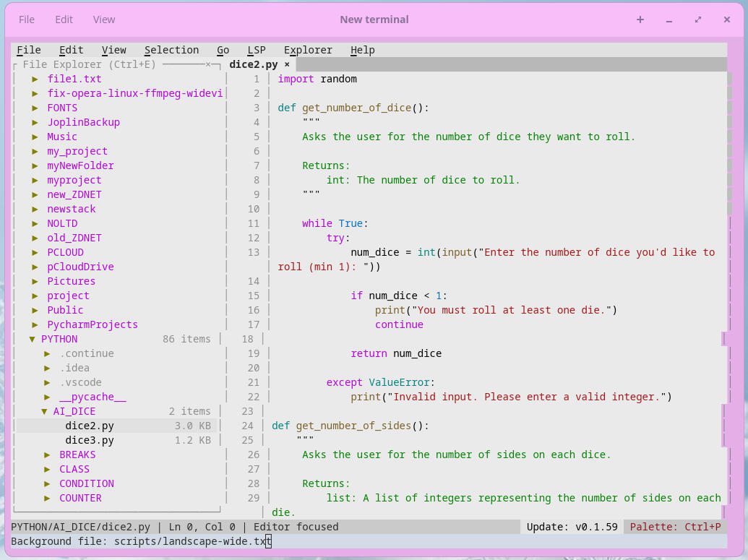748x560 pixels.
Task: Expand the BREAKS folder arrow
Action: [47, 455]
